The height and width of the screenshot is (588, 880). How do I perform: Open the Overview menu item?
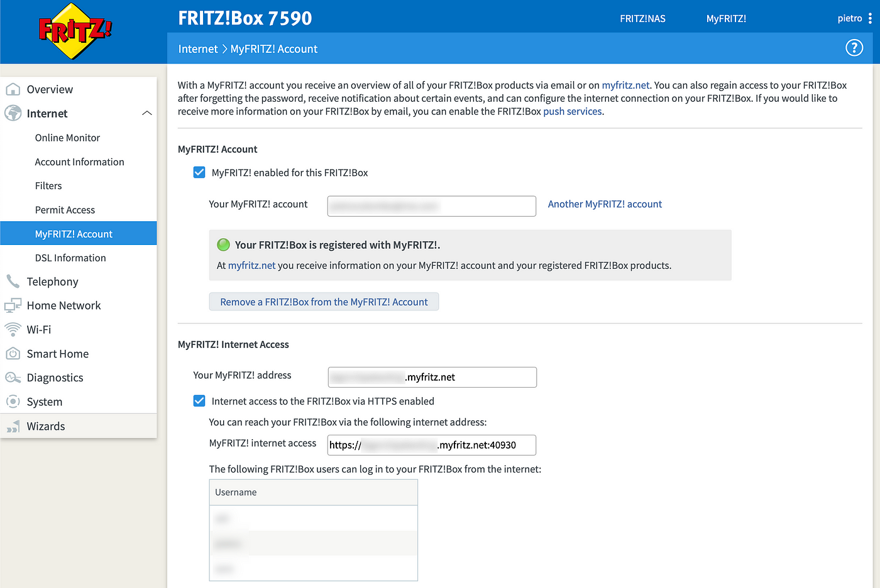pyautogui.click(x=50, y=89)
